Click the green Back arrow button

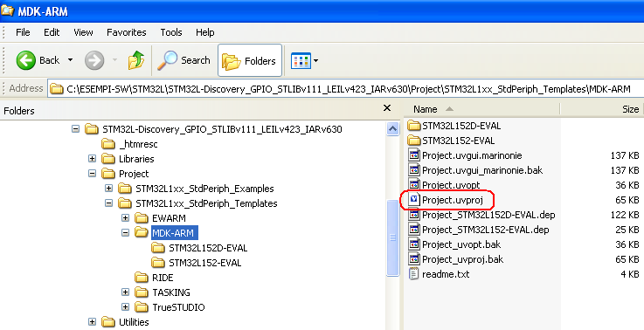(26, 60)
